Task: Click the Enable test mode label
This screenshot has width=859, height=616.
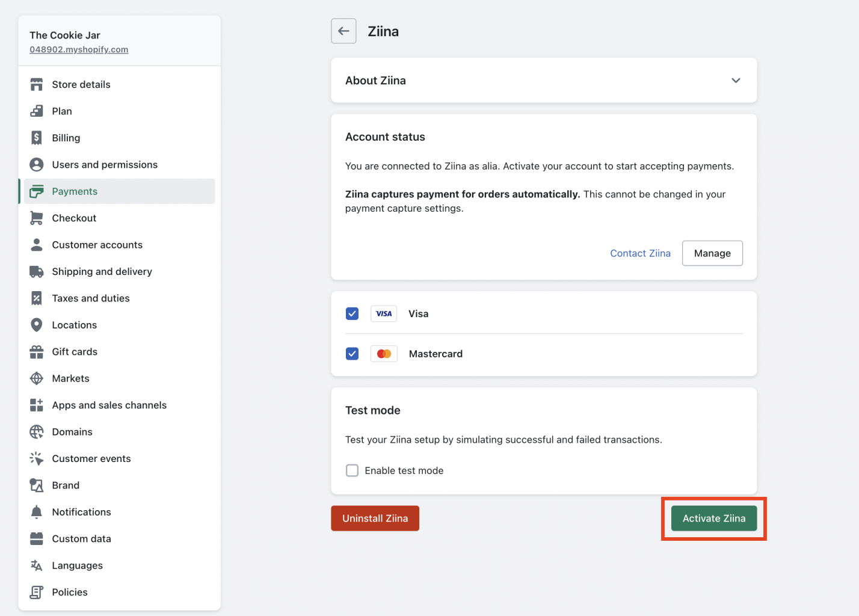Action: (404, 470)
